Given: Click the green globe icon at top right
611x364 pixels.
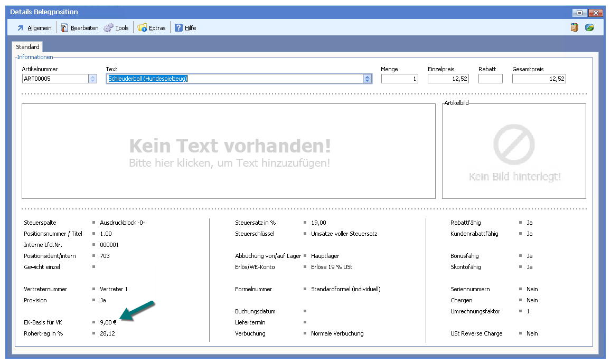Looking at the screenshot, I should coord(589,27).
